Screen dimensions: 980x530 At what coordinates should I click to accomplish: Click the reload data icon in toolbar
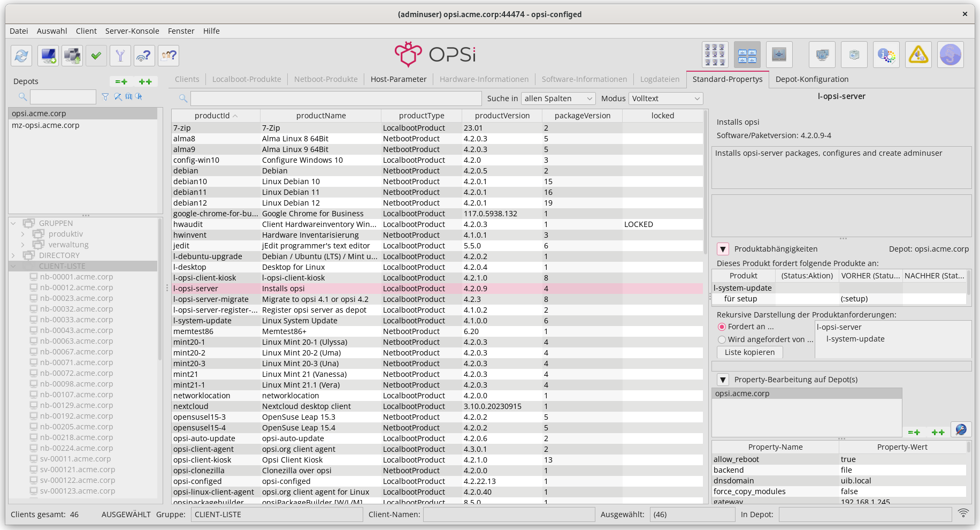[x=21, y=55]
